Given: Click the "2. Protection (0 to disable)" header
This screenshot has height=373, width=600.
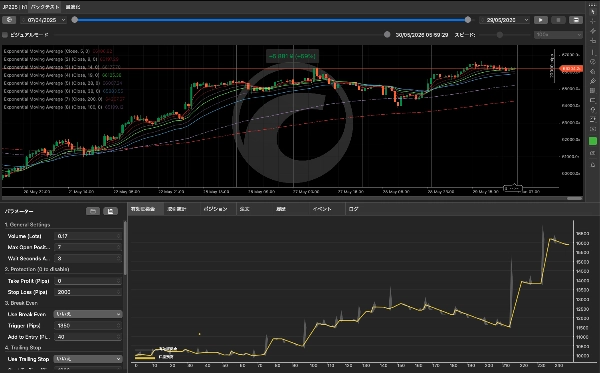Looking at the screenshot, I should 37,269.
